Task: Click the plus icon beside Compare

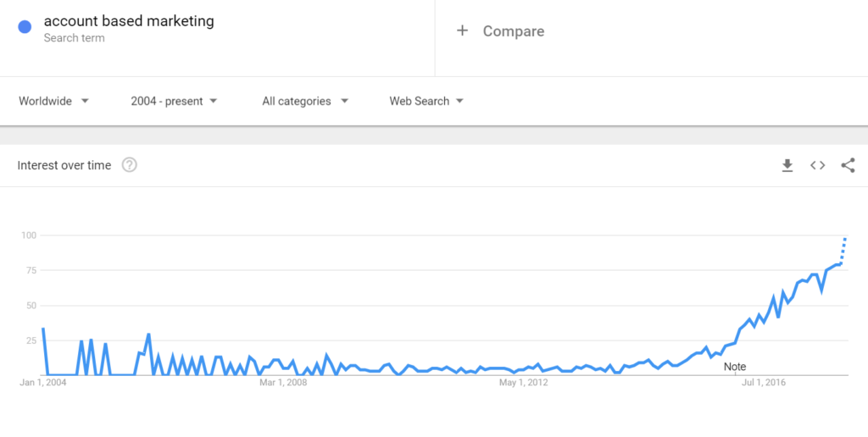Action: click(x=462, y=30)
